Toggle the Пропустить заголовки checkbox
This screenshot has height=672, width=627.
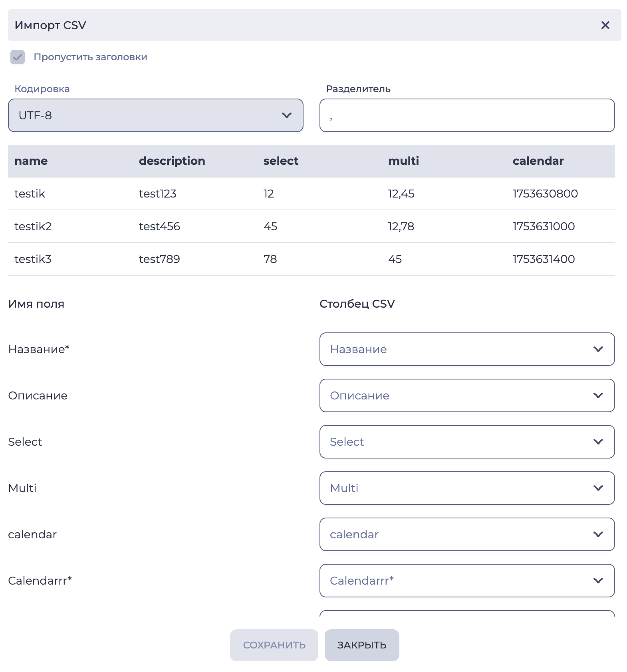pos(18,57)
